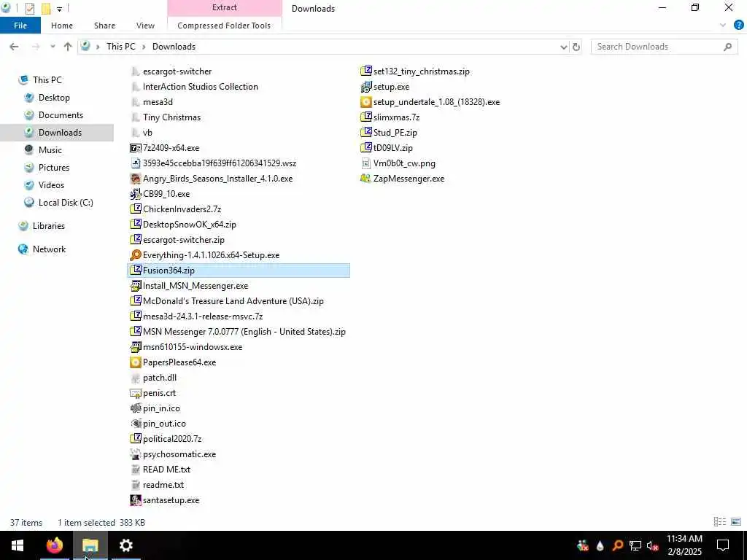Switch to the Share ribbon tab
The image size is (747, 560).
point(104,26)
